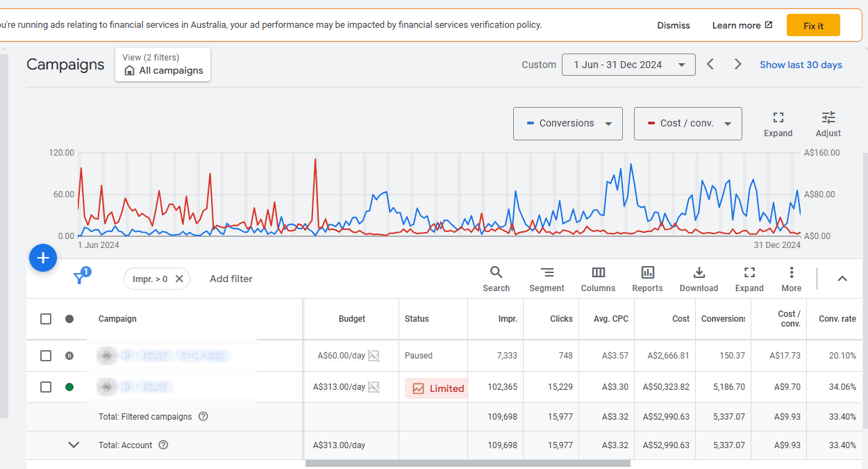Click the Fix it button
Screen dimensions: 868x469
813,26
